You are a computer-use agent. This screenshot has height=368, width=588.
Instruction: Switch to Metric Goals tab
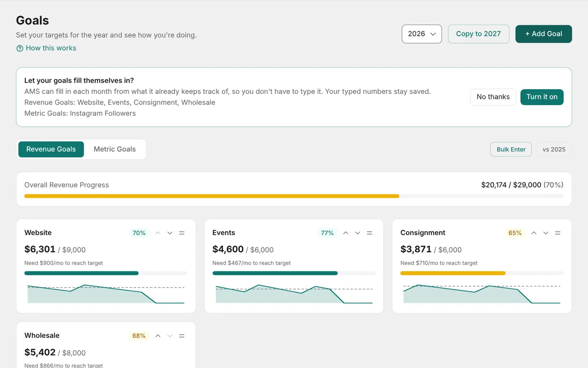coord(115,149)
